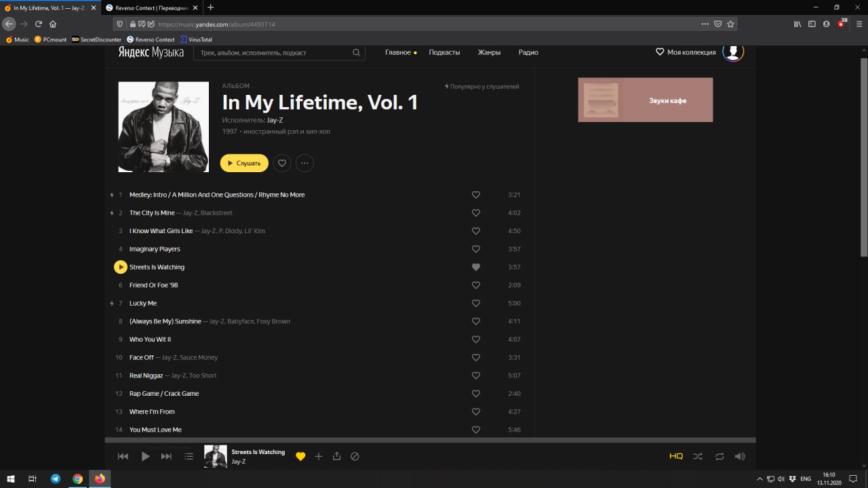Viewport: 868px width, 488px height.
Task: Skip to the previous track in player
Action: point(123,456)
